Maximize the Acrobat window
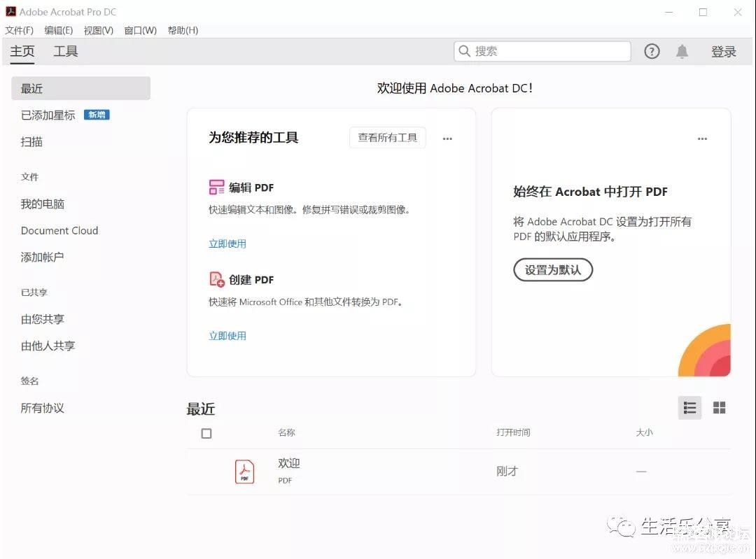 (703, 12)
